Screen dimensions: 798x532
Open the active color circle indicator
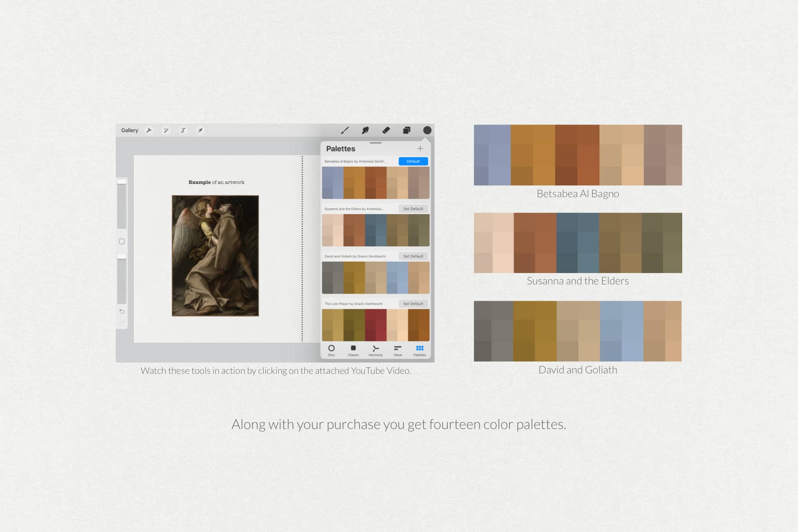pyautogui.click(x=426, y=130)
